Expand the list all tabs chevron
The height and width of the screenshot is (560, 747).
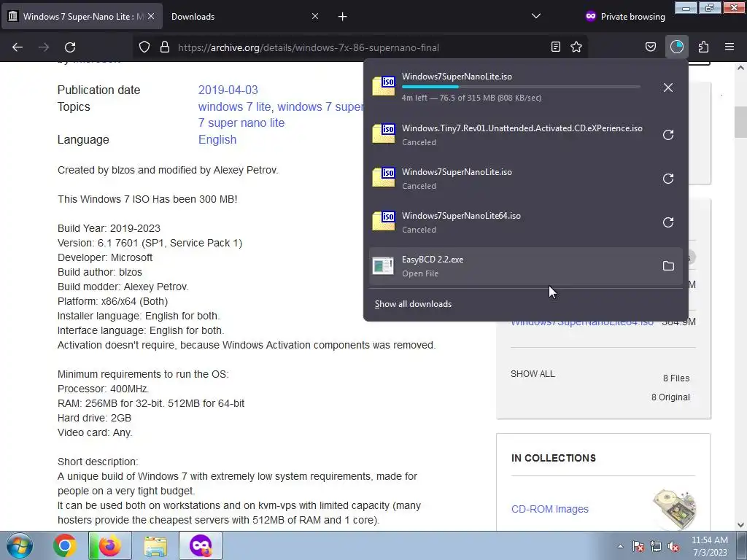tap(536, 16)
